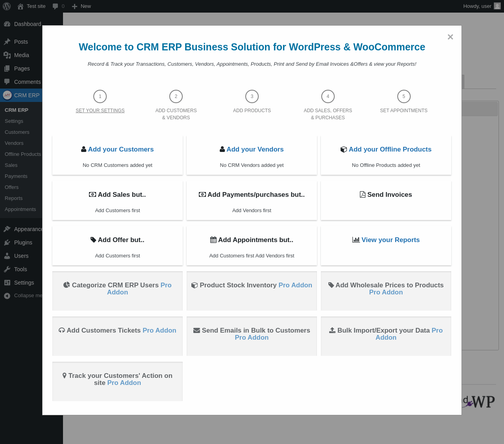Click step 5 Set Appointments circle
Viewport: 504px width, 444px height.
(x=404, y=96)
